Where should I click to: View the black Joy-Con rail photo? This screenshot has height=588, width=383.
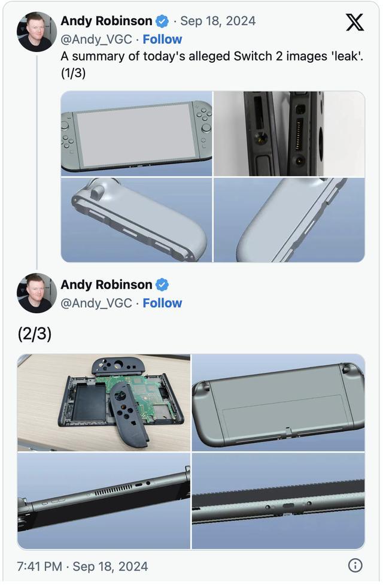[289, 134]
